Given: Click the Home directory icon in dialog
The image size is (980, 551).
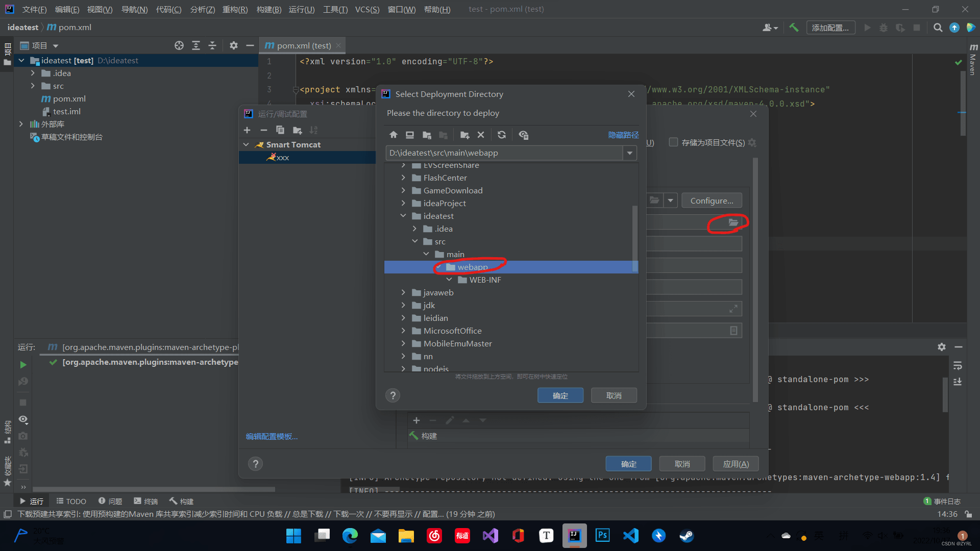Looking at the screenshot, I should point(393,135).
